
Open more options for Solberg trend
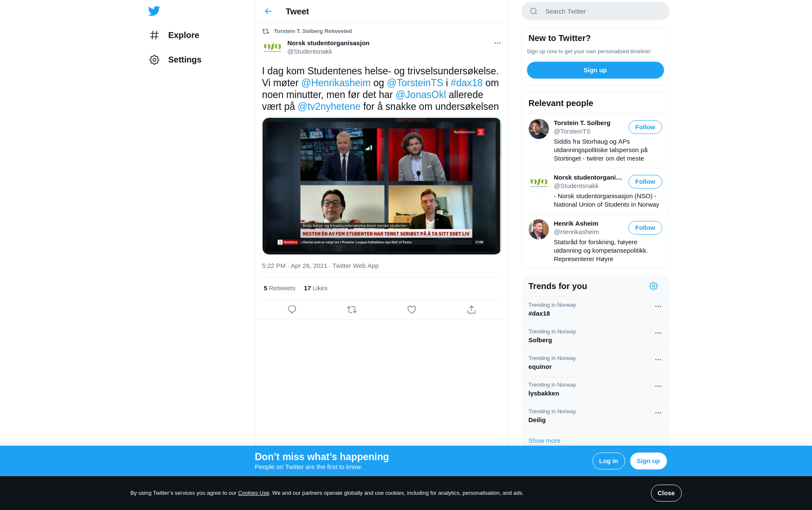point(658,333)
